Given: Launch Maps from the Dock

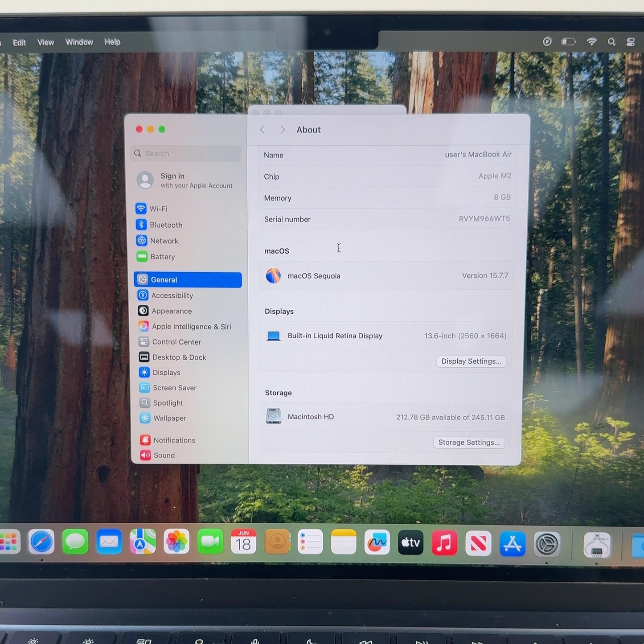Looking at the screenshot, I should (143, 542).
